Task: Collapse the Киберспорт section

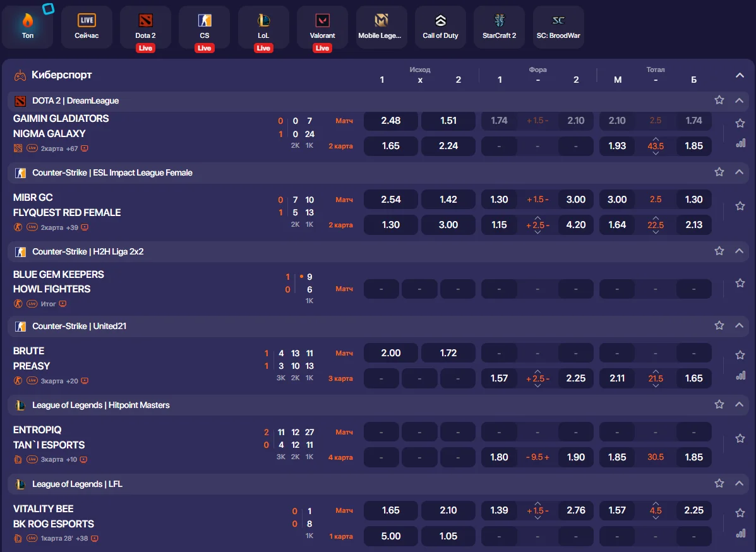Action: coord(740,76)
